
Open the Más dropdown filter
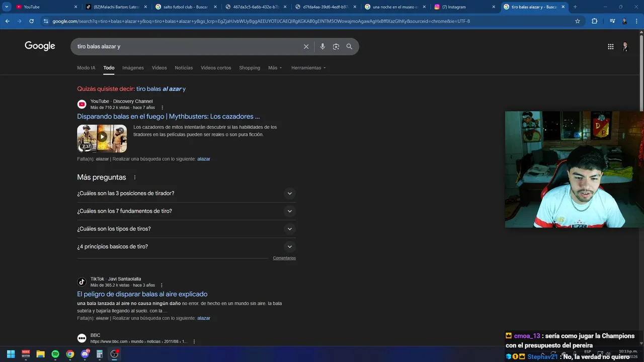click(275, 68)
